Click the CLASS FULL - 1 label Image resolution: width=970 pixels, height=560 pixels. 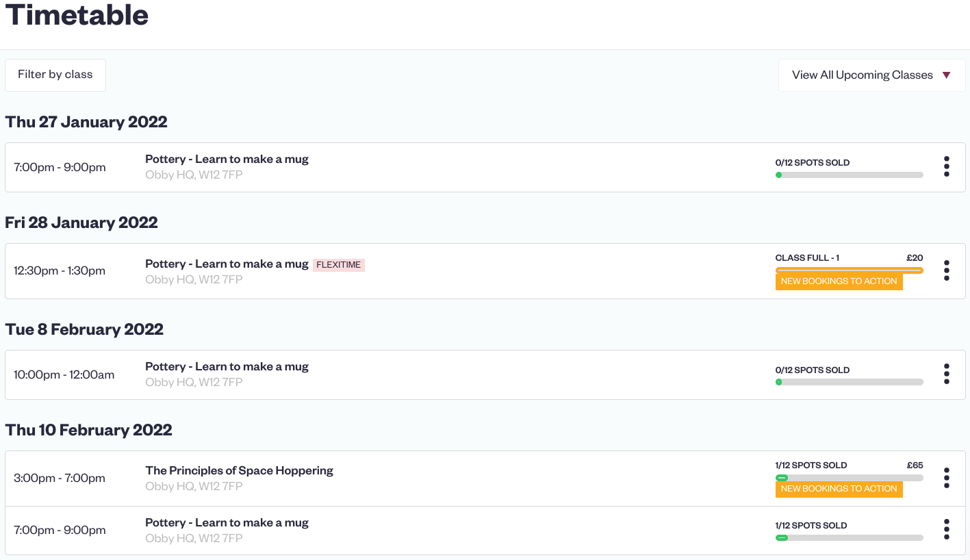point(807,258)
